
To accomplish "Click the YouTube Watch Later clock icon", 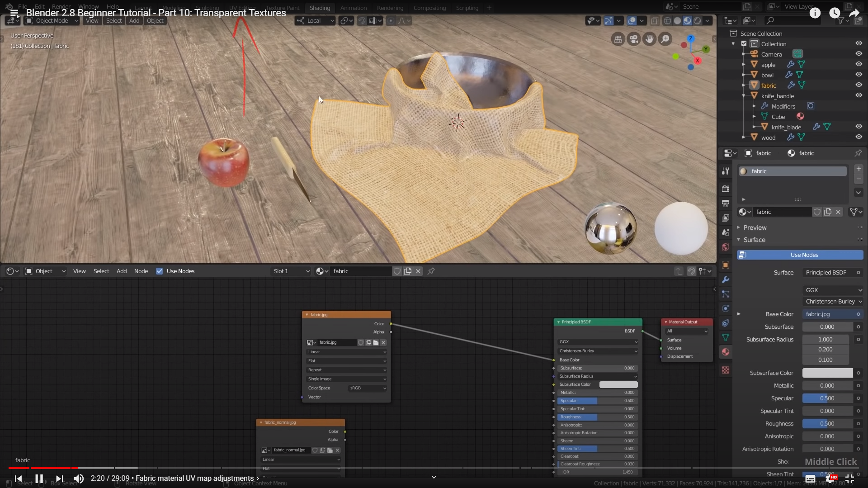I will [x=835, y=13].
